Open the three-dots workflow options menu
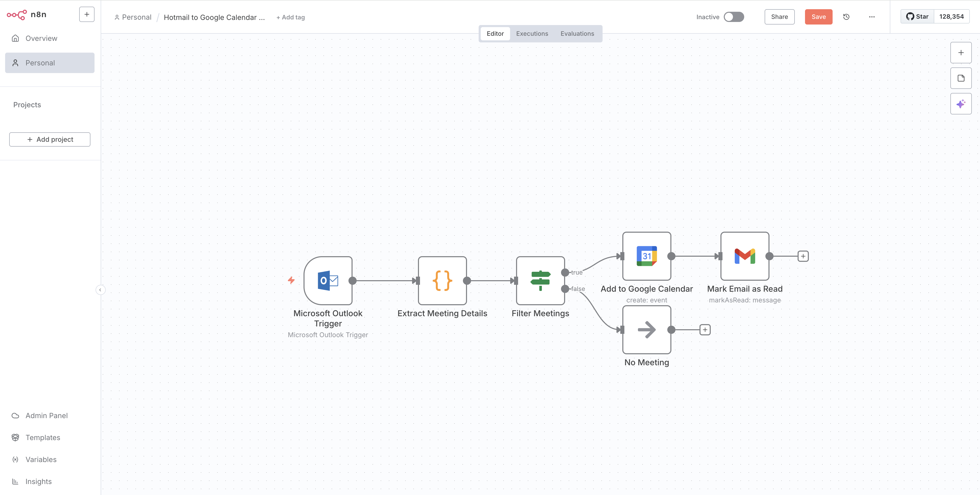The width and height of the screenshot is (980, 495). coord(872,17)
